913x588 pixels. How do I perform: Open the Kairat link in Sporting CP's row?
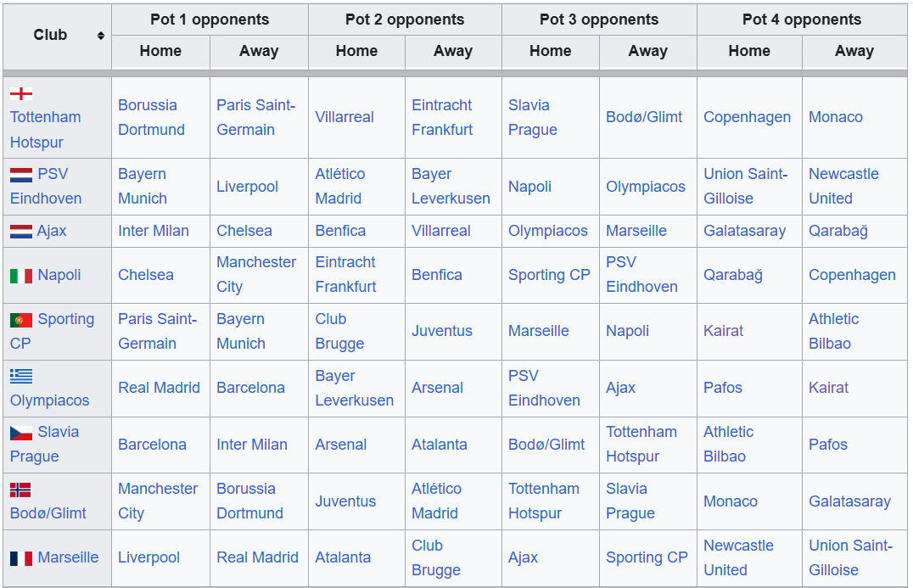(x=723, y=331)
